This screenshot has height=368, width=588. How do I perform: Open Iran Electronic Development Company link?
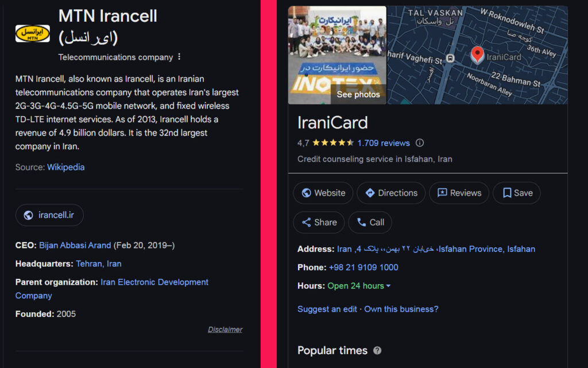112,289
